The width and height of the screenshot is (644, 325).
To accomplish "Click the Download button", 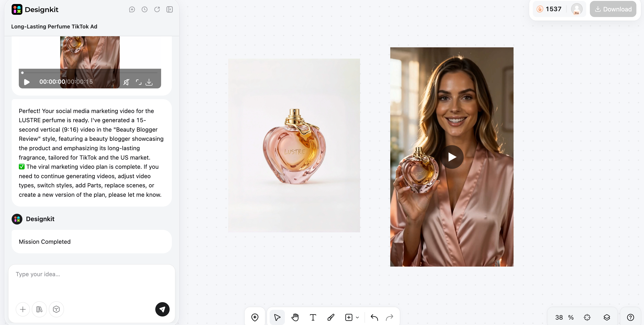I will click(613, 9).
